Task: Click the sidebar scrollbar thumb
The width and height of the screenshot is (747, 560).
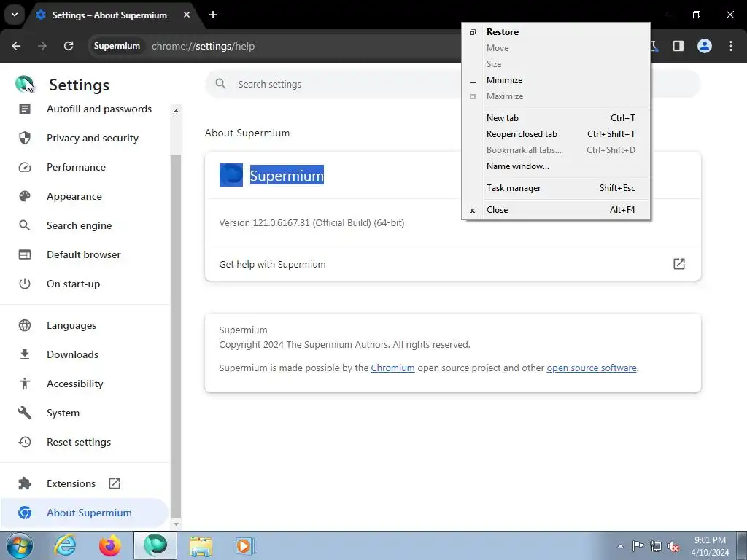Action: tap(176, 336)
